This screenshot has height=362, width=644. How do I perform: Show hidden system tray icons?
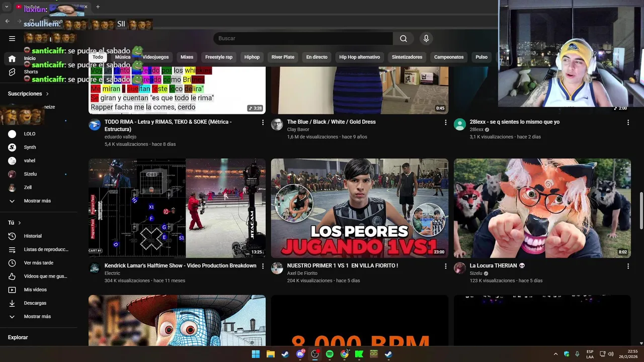tap(555, 354)
